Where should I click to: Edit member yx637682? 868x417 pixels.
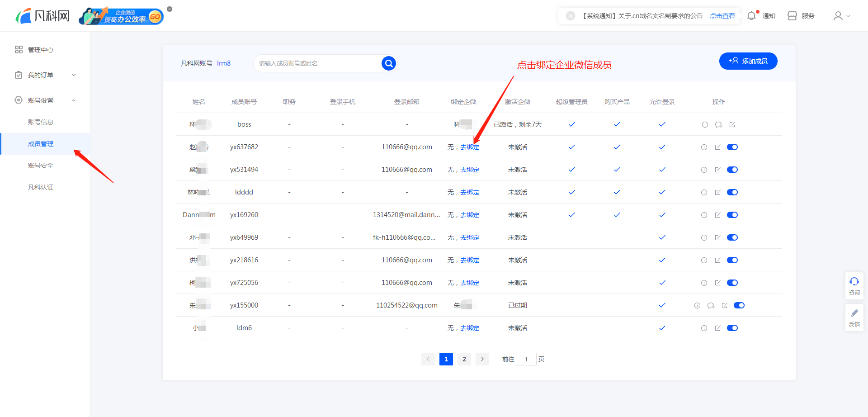point(717,147)
